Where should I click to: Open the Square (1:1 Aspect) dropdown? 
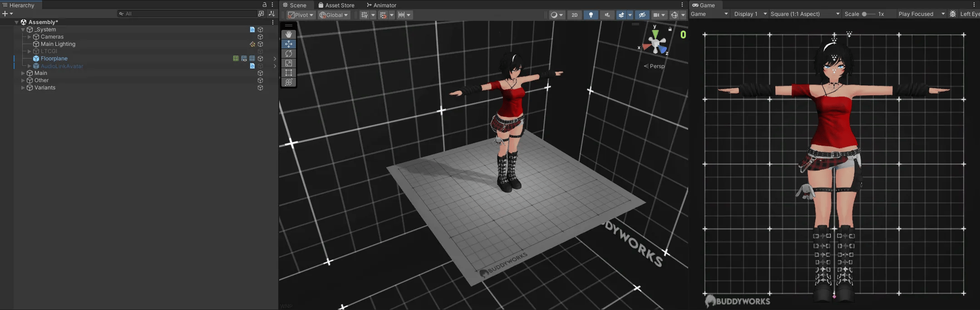pos(805,14)
